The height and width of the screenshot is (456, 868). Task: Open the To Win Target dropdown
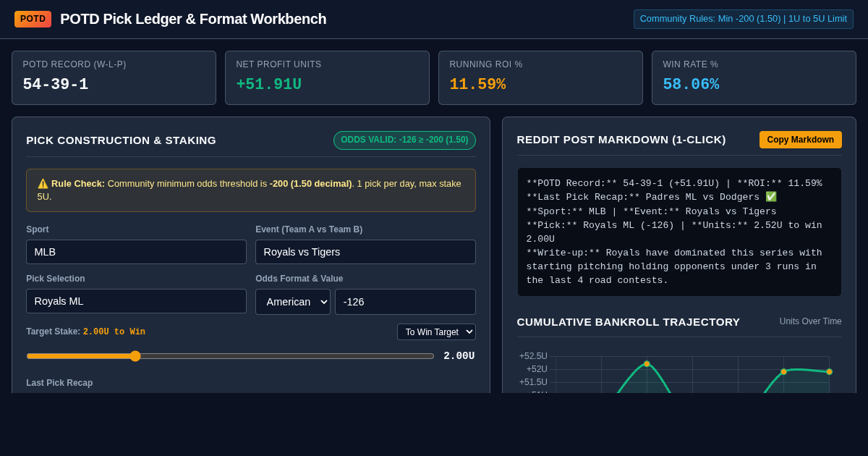point(436,332)
